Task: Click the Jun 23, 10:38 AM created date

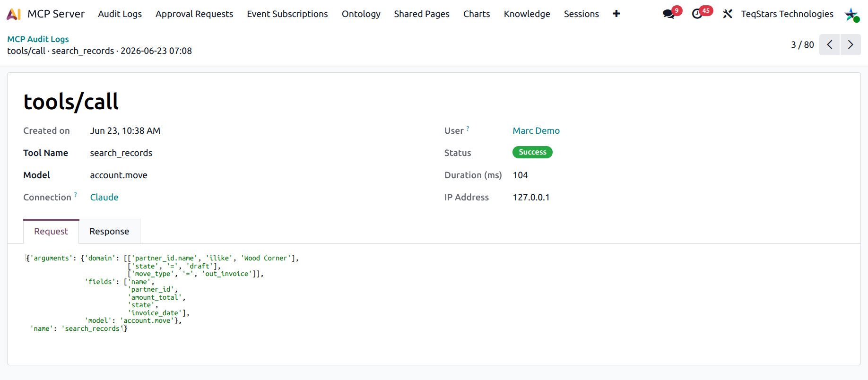Action: tap(125, 130)
